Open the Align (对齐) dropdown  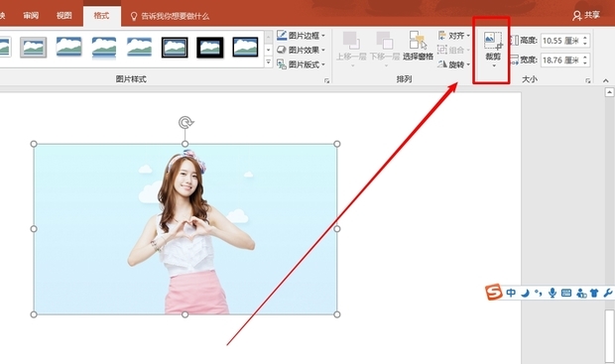pyautogui.click(x=453, y=36)
